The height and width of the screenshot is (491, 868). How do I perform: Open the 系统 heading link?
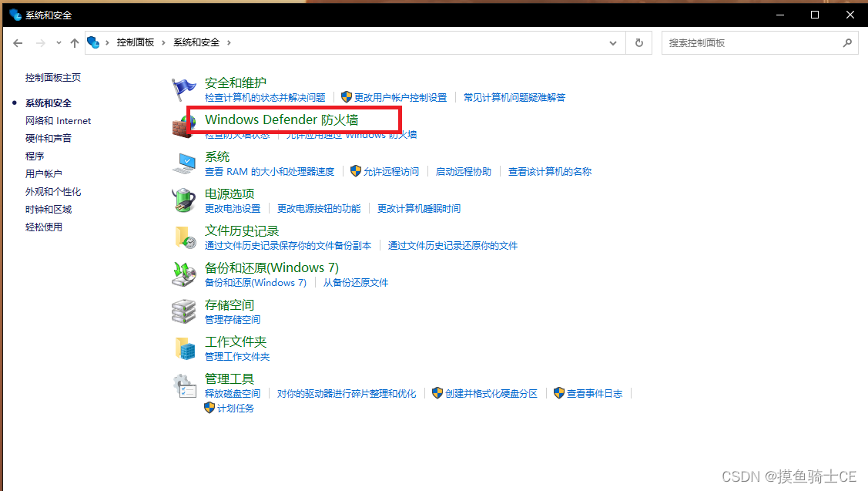[217, 156]
